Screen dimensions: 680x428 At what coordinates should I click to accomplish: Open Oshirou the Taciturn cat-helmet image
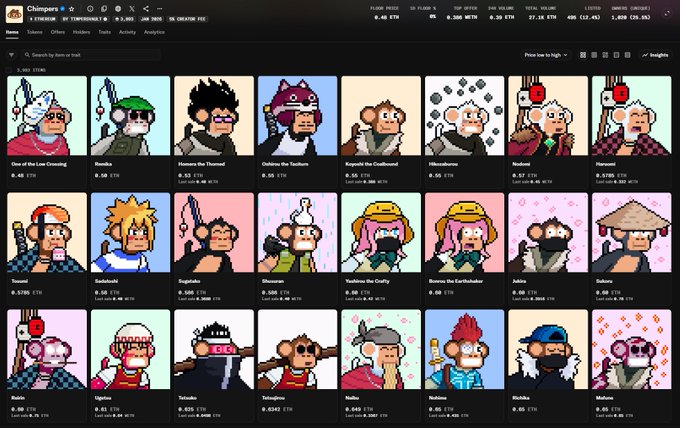[298, 116]
